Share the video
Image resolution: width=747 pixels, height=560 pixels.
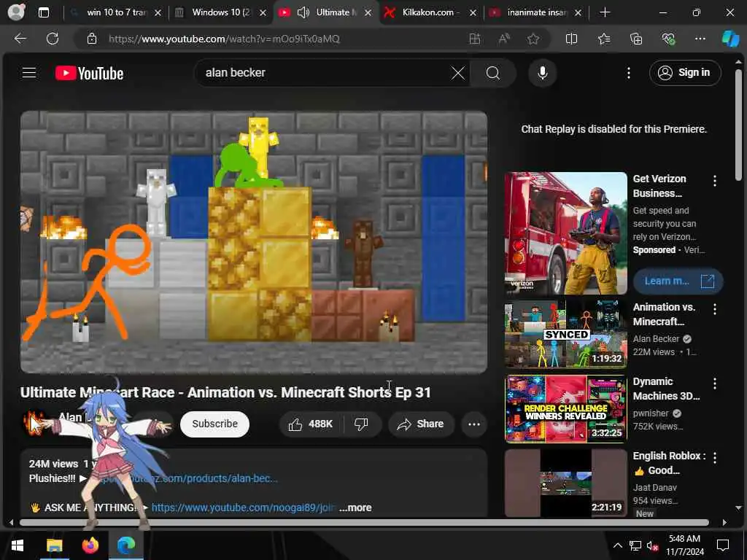coord(421,424)
